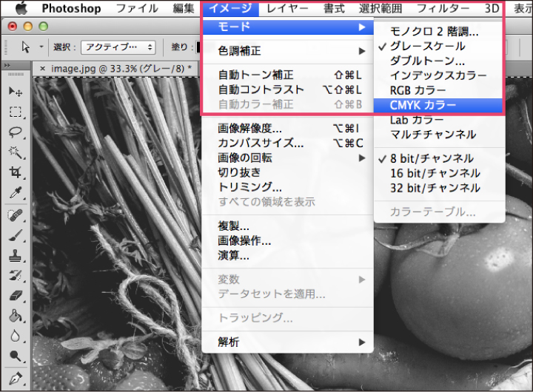Screen dimensions: 533x392
Task: Pick the Lasso tool
Action: click(16, 132)
